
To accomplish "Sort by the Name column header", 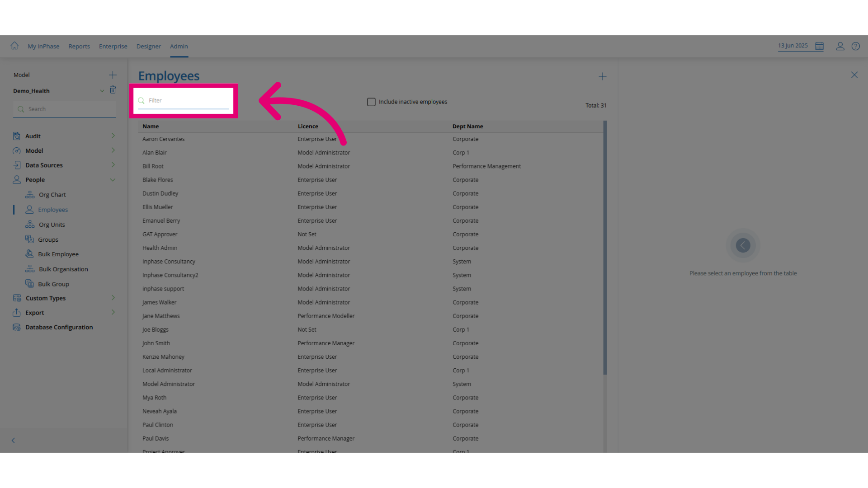I will tap(151, 127).
